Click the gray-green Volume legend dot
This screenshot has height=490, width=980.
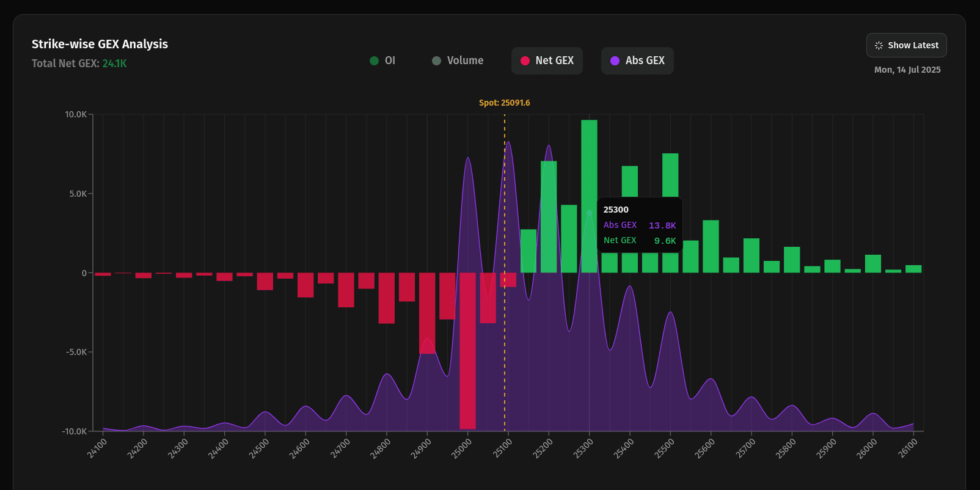click(436, 60)
